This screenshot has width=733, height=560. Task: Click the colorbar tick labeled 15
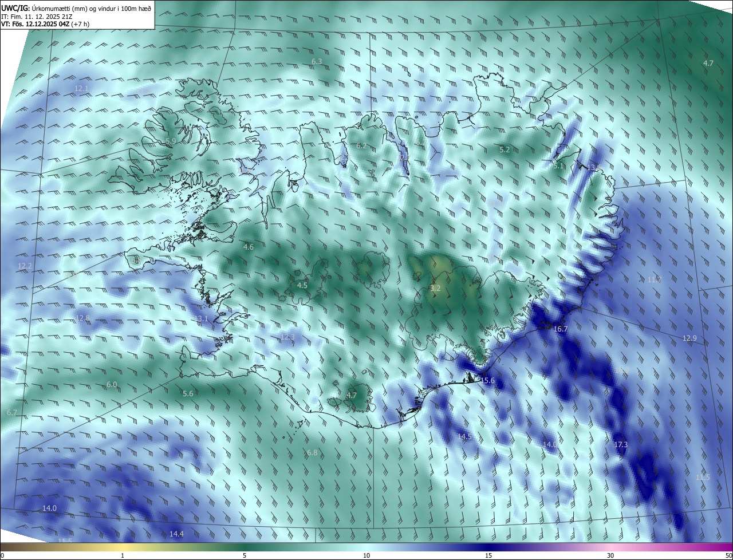tap(488, 555)
